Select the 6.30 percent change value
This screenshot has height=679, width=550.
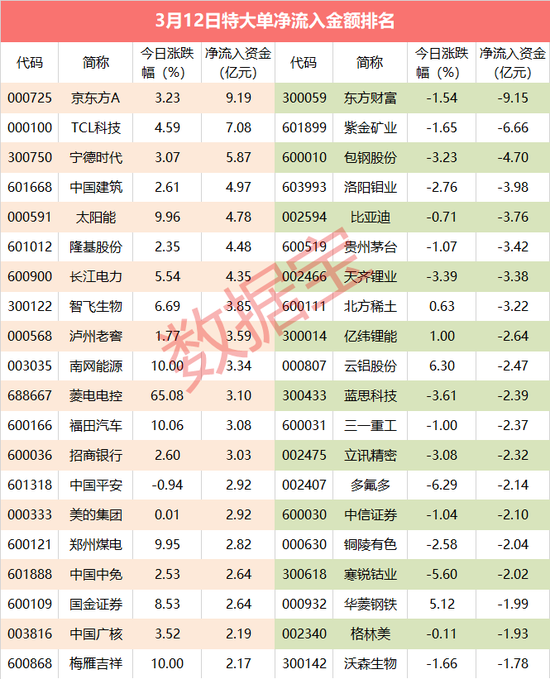442,366
